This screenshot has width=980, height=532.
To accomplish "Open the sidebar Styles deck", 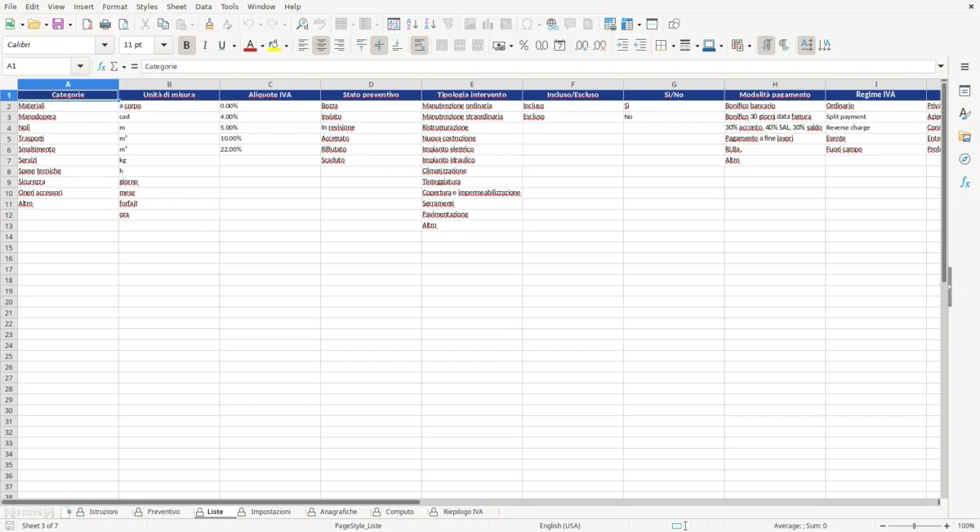I will click(x=964, y=113).
